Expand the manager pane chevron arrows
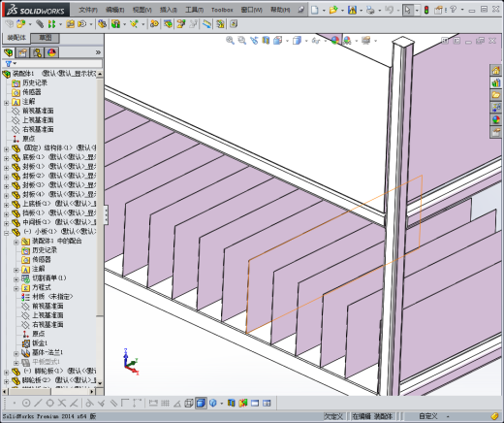 coord(98,52)
